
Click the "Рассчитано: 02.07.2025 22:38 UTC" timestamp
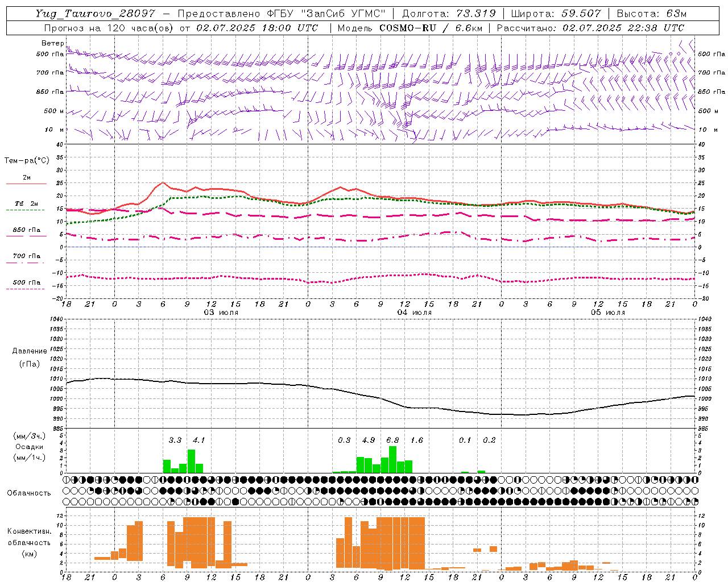coord(590,28)
